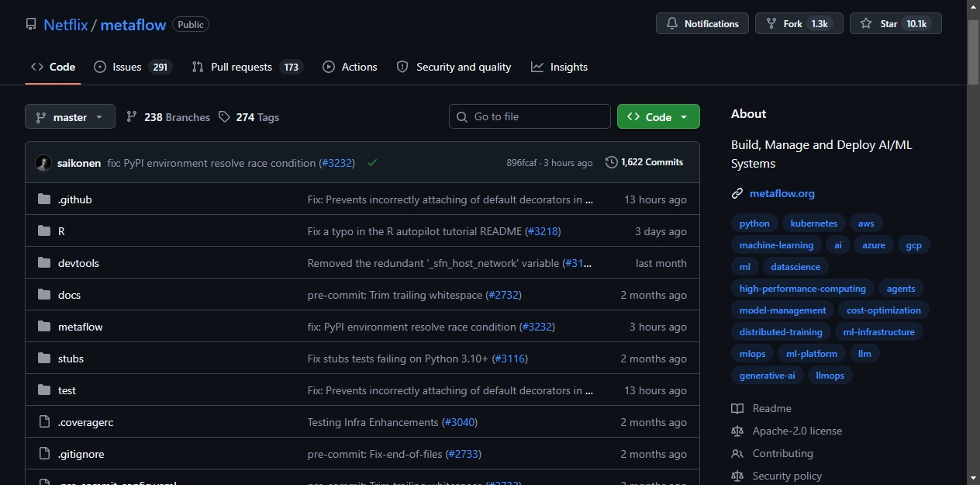This screenshot has height=485, width=980.
Task: Open the Issues tab
Action: [x=133, y=67]
